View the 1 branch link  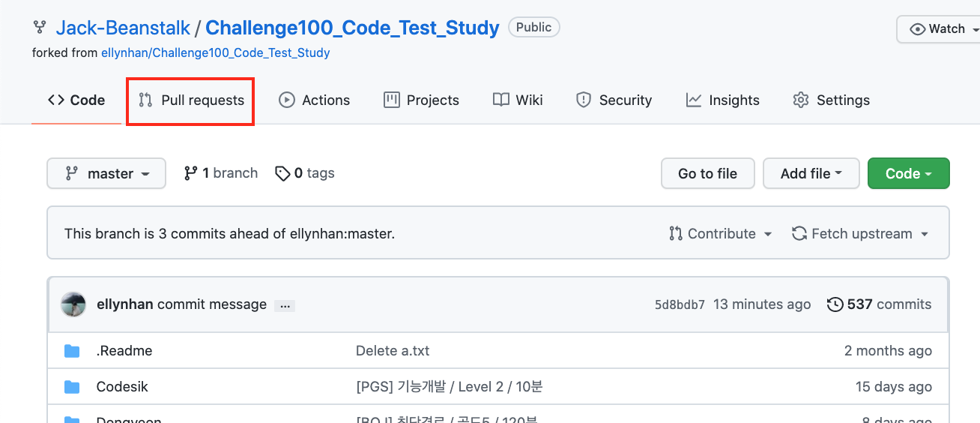tap(221, 173)
